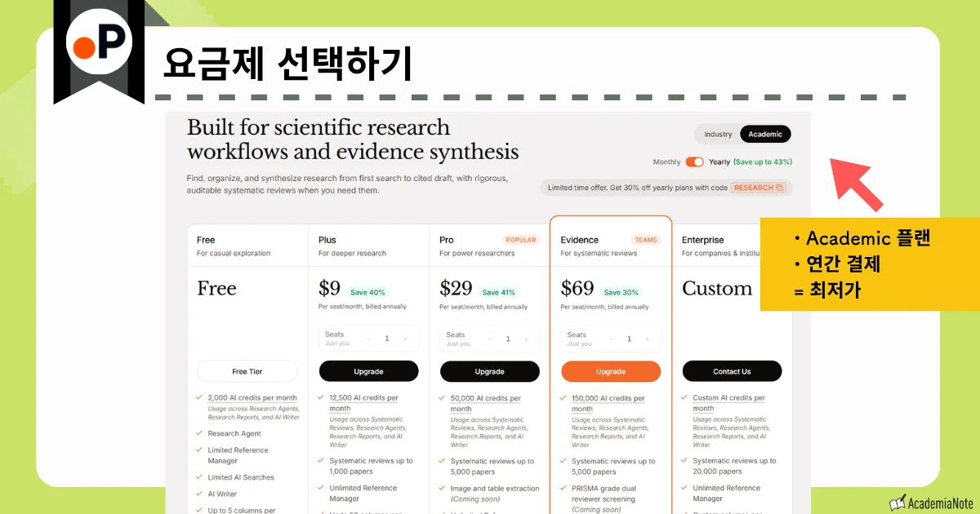This screenshot has width=980, height=514.
Task: Click the $9 Plus price
Action: [x=329, y=288]
